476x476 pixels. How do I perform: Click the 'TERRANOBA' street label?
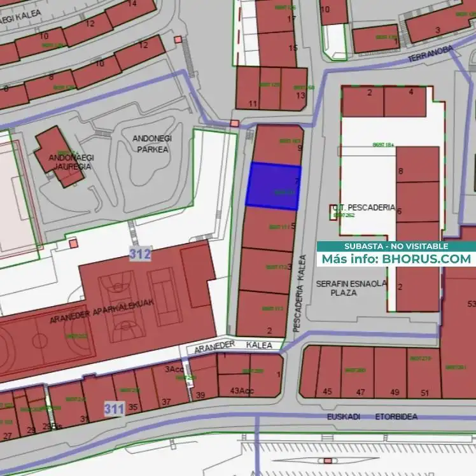tap(430, 53)
